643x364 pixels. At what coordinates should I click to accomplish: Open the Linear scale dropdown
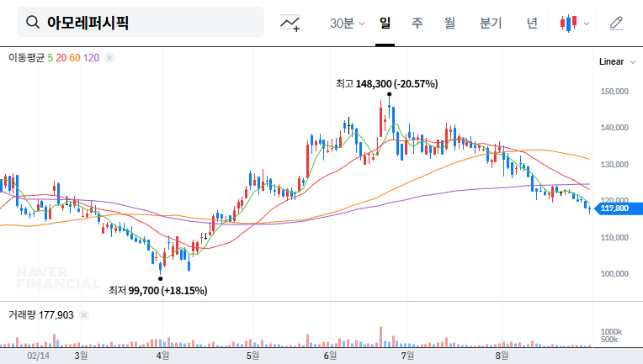point(617,62)
